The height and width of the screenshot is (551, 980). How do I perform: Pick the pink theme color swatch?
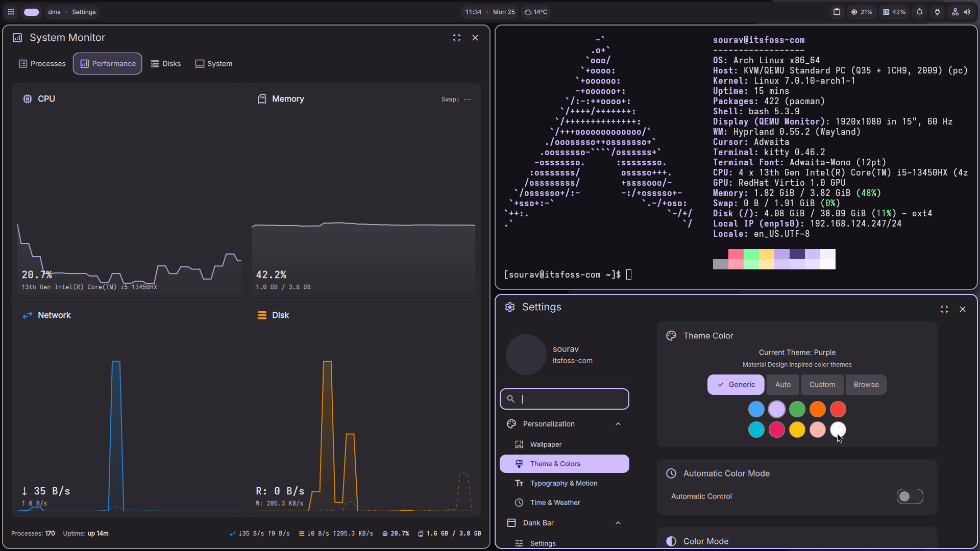tap(777, 430)
